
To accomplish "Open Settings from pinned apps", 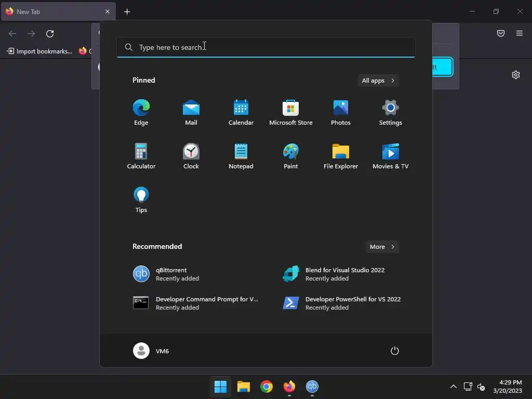I will 391,112.
